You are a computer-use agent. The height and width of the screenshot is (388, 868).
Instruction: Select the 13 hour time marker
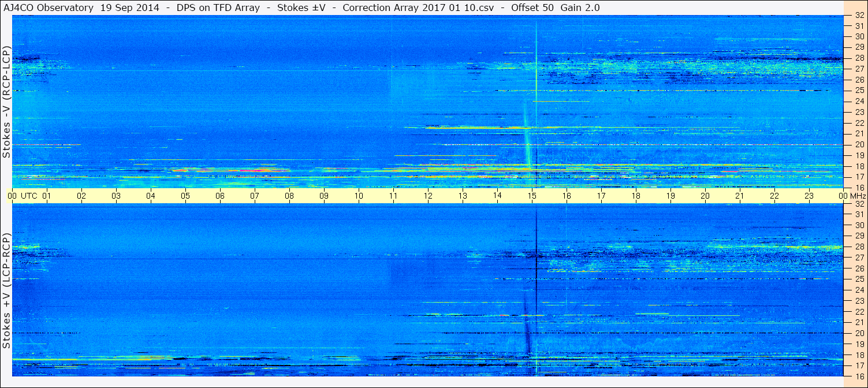[463, 196]
